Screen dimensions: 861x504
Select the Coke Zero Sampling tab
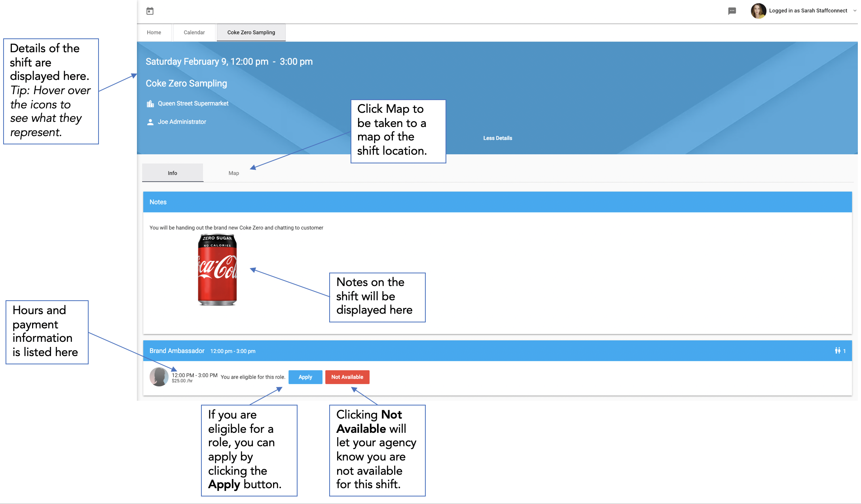pyautogui.click(x=251, y=32)
